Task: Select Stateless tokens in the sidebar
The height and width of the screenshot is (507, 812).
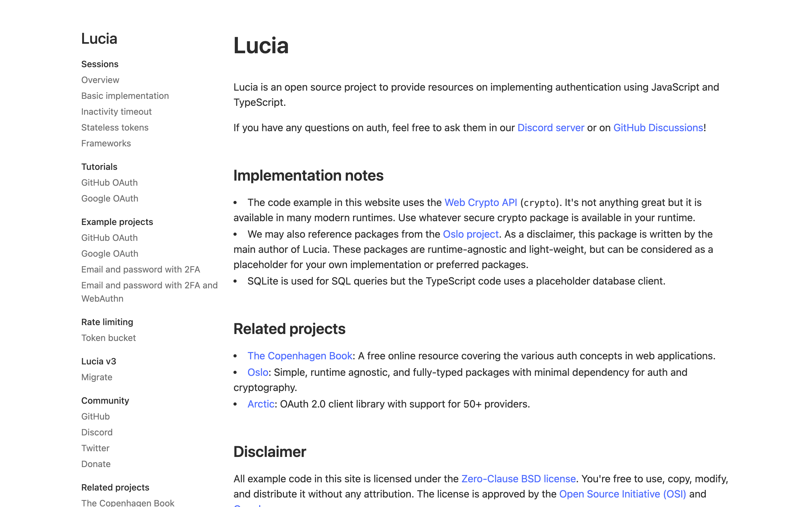Action: (115, 127)
